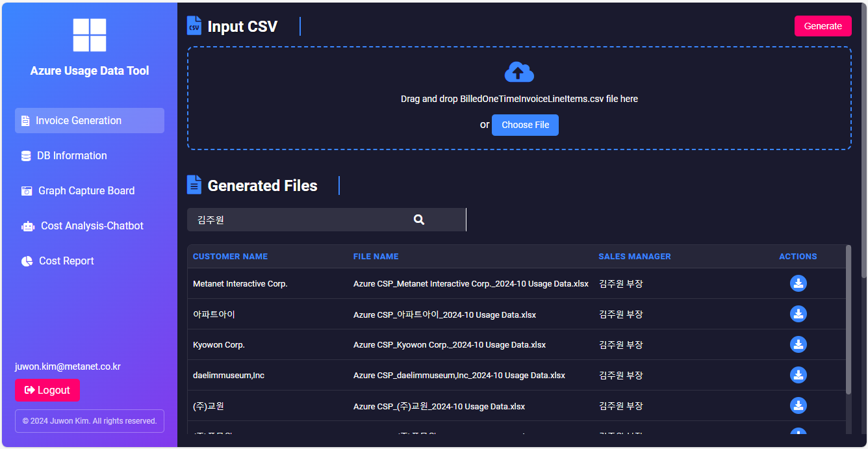Click file name Azure CSP_Metanet Interactive Corp._2024-10
Viewport: 868px width, 449px height.
point(471,284)
